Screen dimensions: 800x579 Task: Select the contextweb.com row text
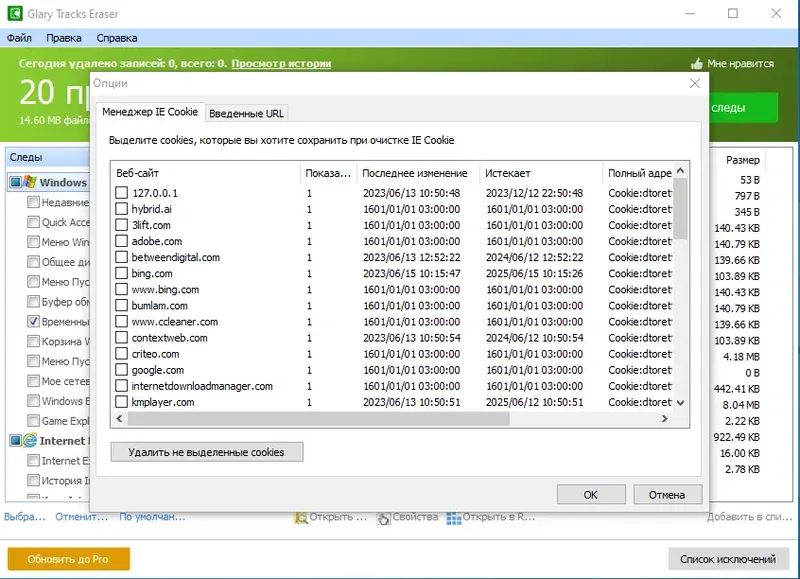click(x=169, y=338)
